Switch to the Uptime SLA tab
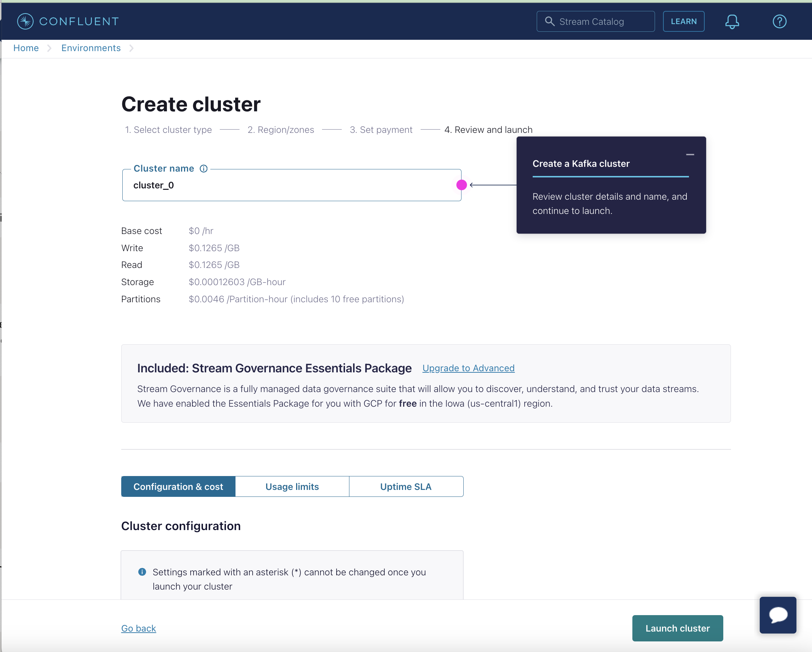The image size is (812, 652). pos(406,486)
